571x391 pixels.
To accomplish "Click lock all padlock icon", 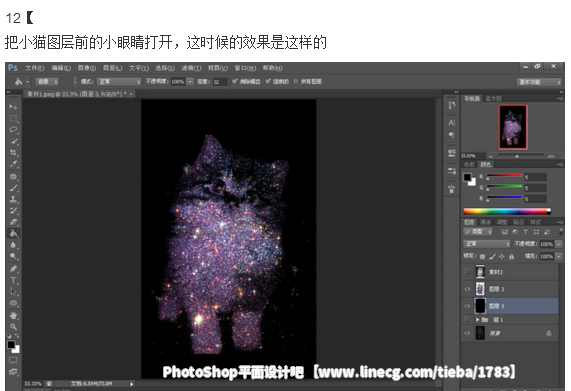I will [x=512, y=257].
